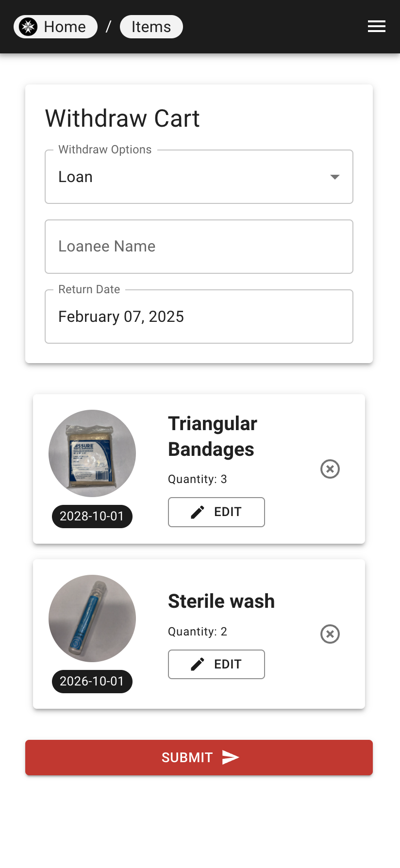
Task: Open the Return Date picker field
Action: pos(199,317)
